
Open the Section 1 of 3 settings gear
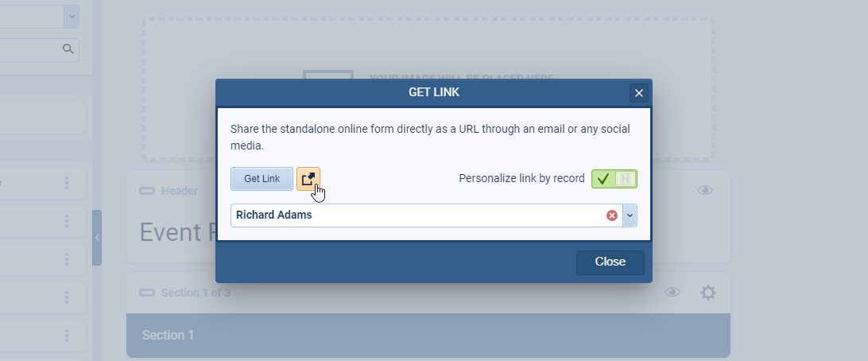pos(708,293)
